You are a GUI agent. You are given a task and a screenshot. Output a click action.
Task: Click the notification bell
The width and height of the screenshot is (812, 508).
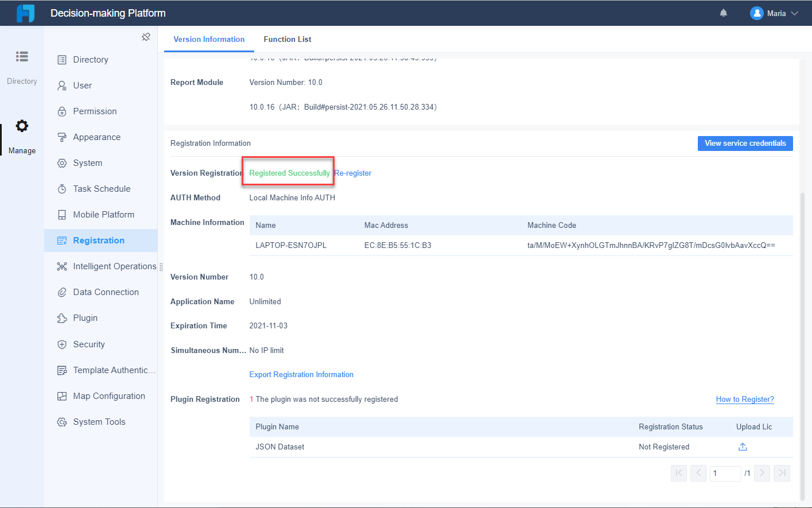(x=723, y=12)
